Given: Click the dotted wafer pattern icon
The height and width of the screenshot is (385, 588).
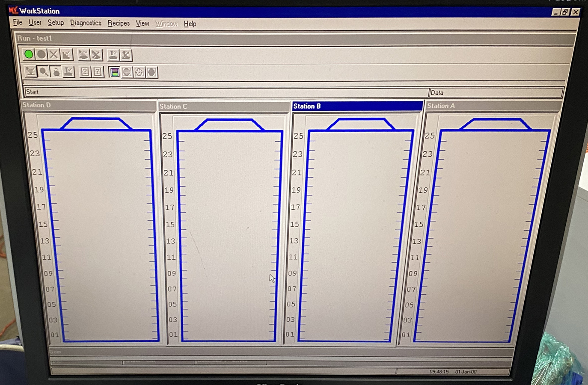Looking at the screenshot, I should 139,72.
